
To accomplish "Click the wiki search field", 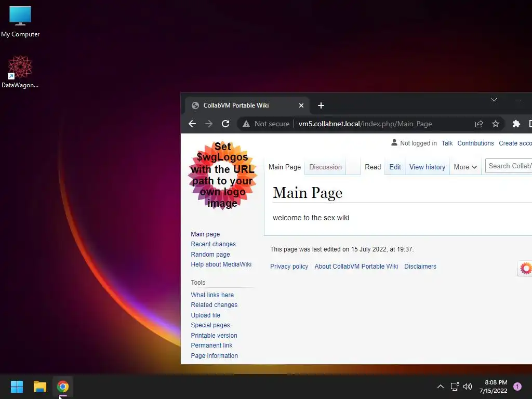I will (x=509, y=166).
